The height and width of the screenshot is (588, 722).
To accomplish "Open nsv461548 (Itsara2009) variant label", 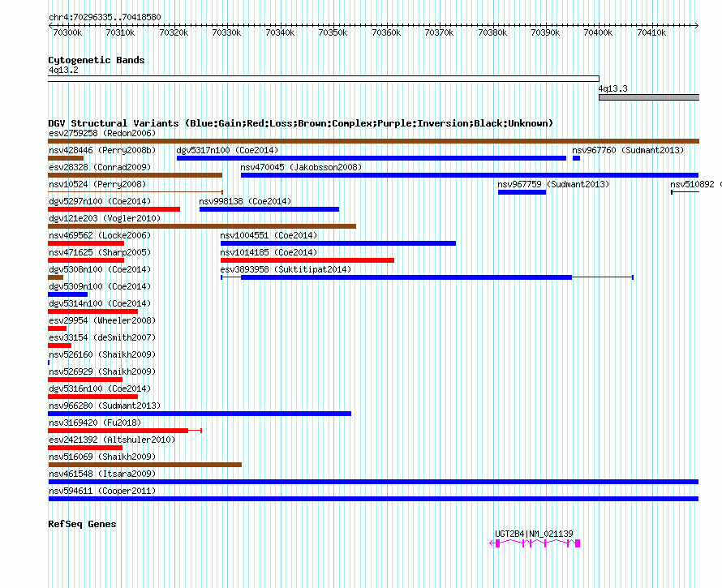I will pyautogui.click(x=102, y=474).
